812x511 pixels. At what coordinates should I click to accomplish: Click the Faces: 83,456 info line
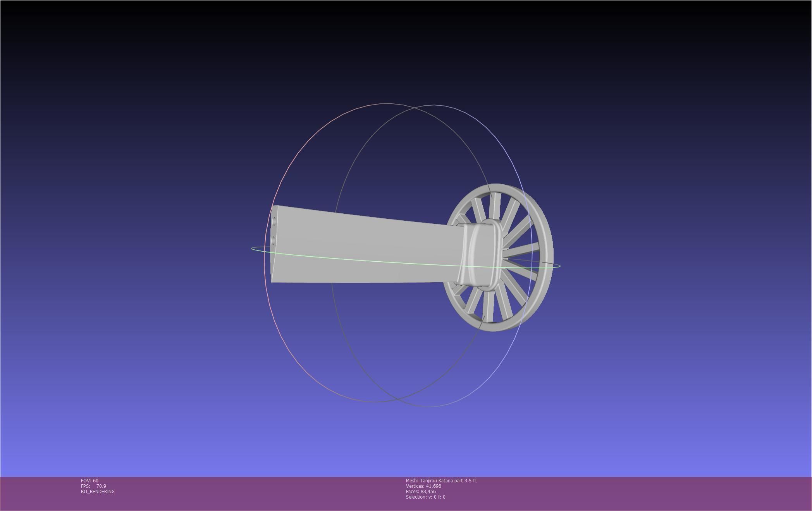click(x=421, y=491)
